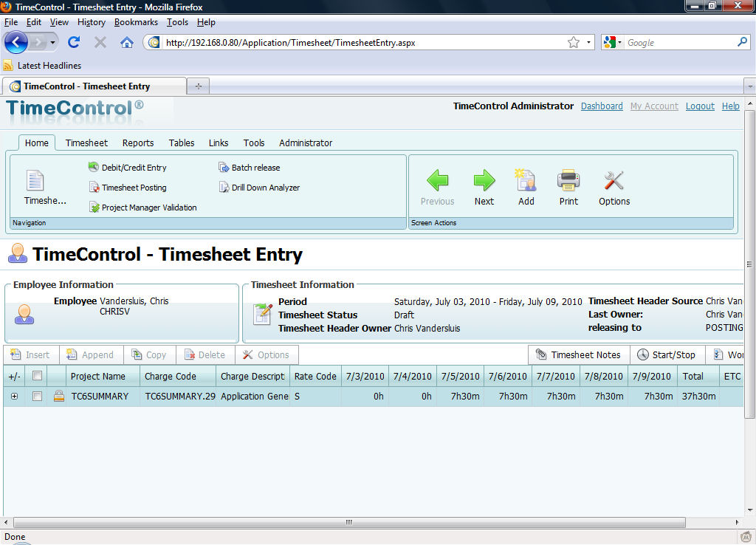Click the horizontal scrollbar thumb
The width and height of the screenshot is (756, 545).
[x=349, y=522]
